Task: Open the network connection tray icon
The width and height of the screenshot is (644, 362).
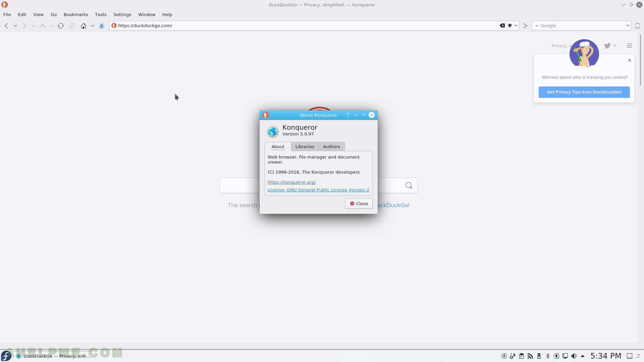Action: tap(565, 356)
